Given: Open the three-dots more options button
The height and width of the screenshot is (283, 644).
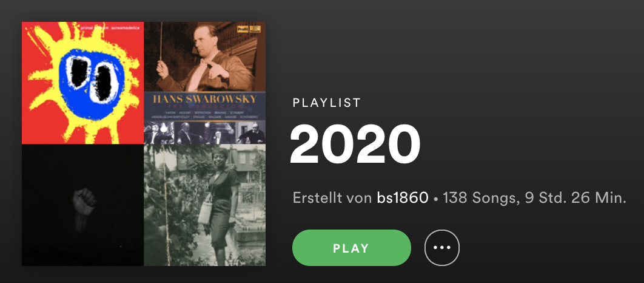Looking at the screenshot, I should click(x=442, y=248).
